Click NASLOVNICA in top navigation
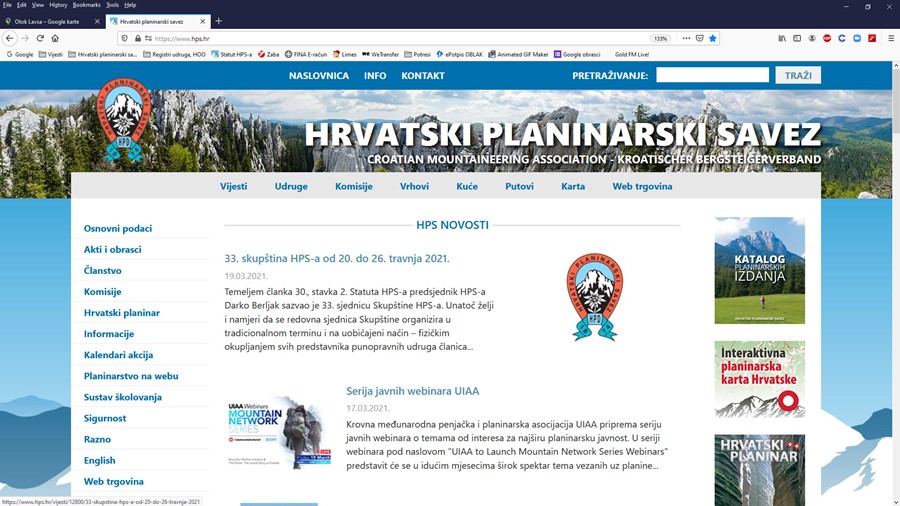This screenshot has height=506, width=900. 319,76
